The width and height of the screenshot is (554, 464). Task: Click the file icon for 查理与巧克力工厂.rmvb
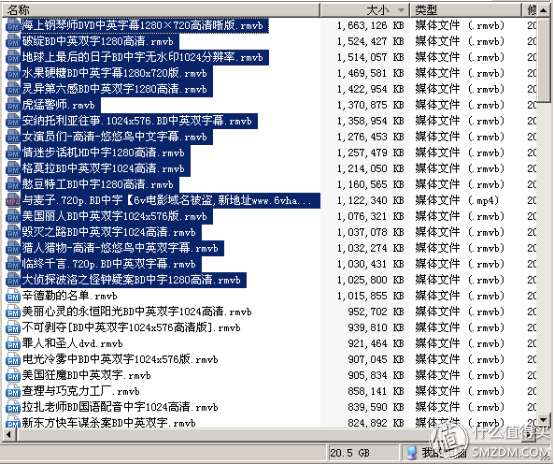pos(13,392)
